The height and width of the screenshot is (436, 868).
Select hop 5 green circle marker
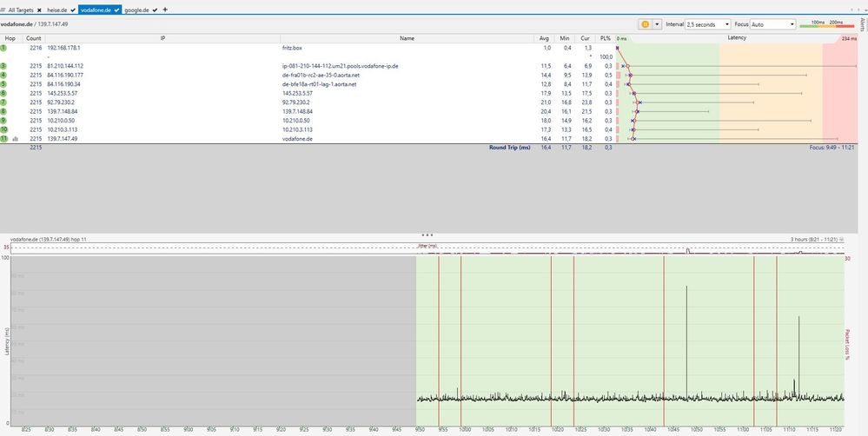tap(3, 84)
